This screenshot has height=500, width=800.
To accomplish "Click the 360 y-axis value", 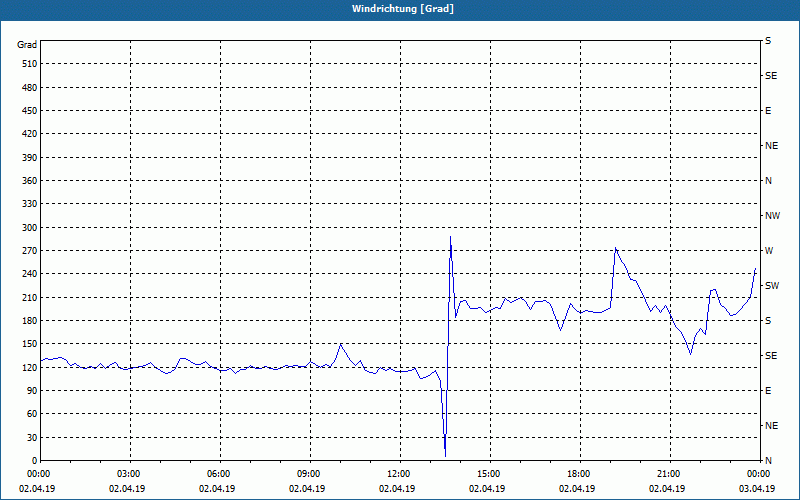I will [30, 181].
